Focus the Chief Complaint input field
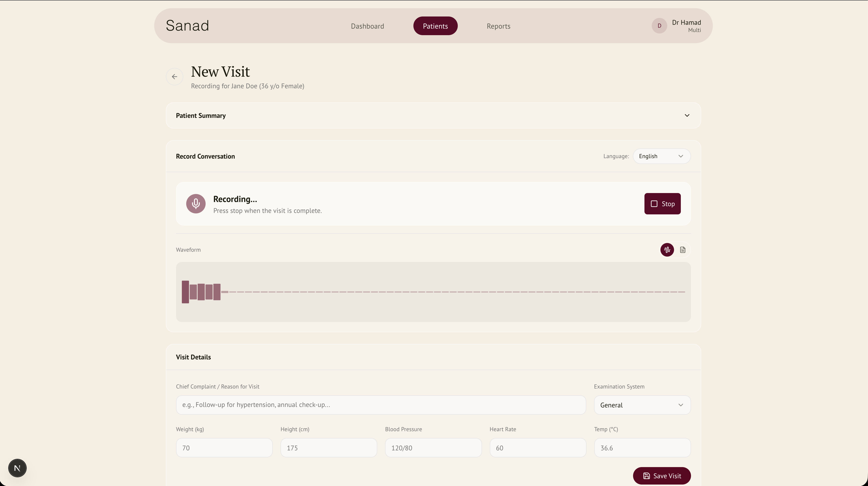Viewport: 868px width, 486px height. pos(380,405)
